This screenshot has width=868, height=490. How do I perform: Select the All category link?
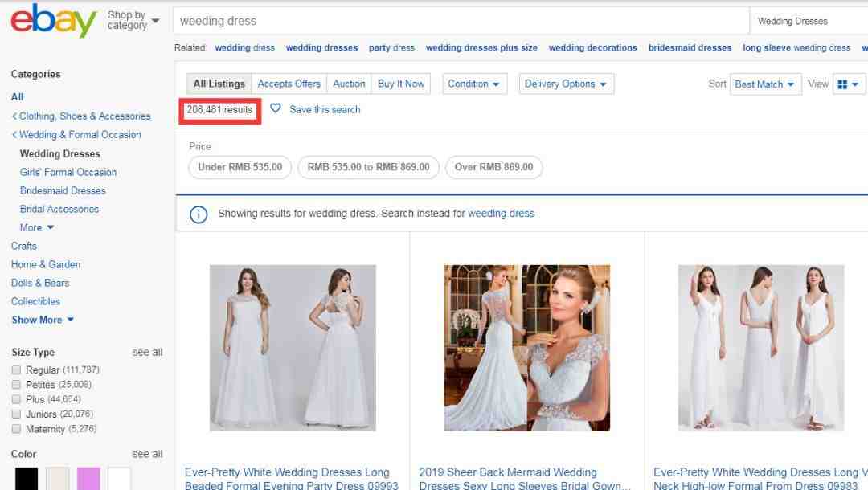[x=17, y=96]
